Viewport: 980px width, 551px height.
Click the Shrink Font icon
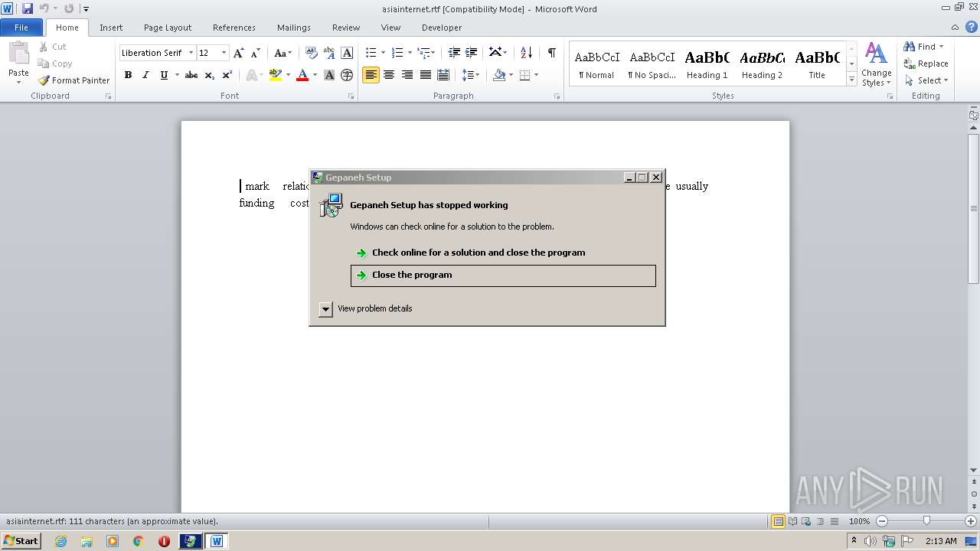tap(256, 53)
